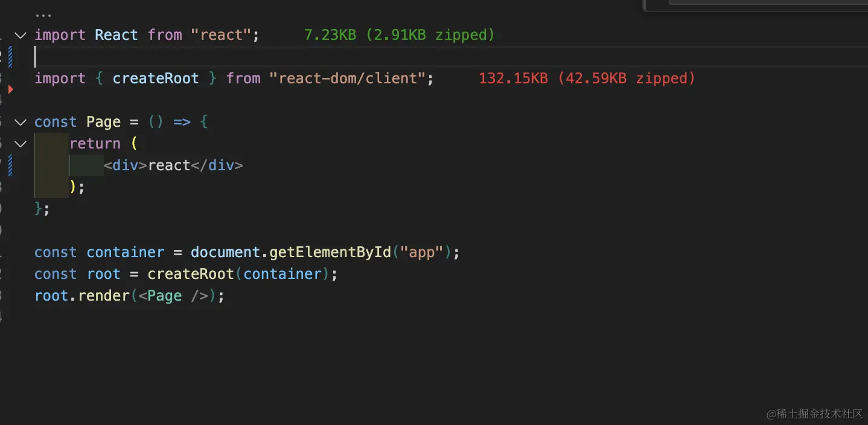Click the blue striped gutter marker beside the empty line
Screen dimensions: 868x425
10,57
